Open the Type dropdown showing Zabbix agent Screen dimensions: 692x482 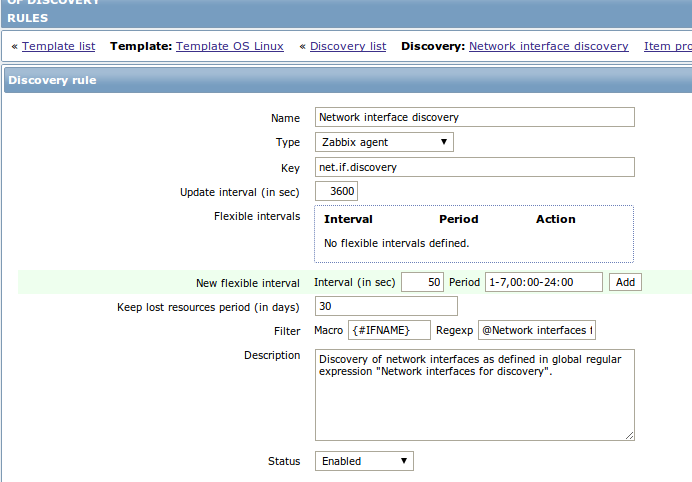point(384,142)
